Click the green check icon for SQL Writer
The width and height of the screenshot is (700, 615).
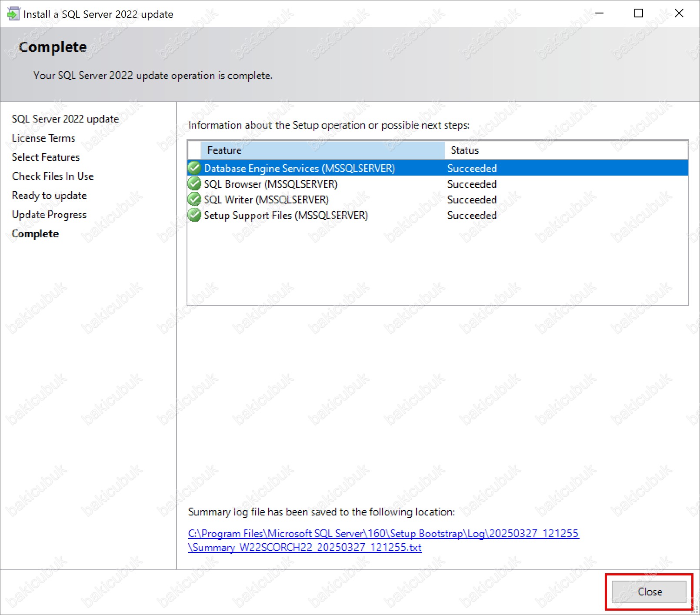[194, 199]
